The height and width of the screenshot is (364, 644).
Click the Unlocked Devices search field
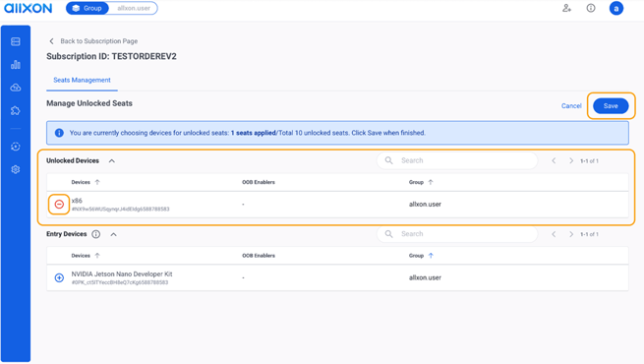pyautogui.click(x=457, y=160)
